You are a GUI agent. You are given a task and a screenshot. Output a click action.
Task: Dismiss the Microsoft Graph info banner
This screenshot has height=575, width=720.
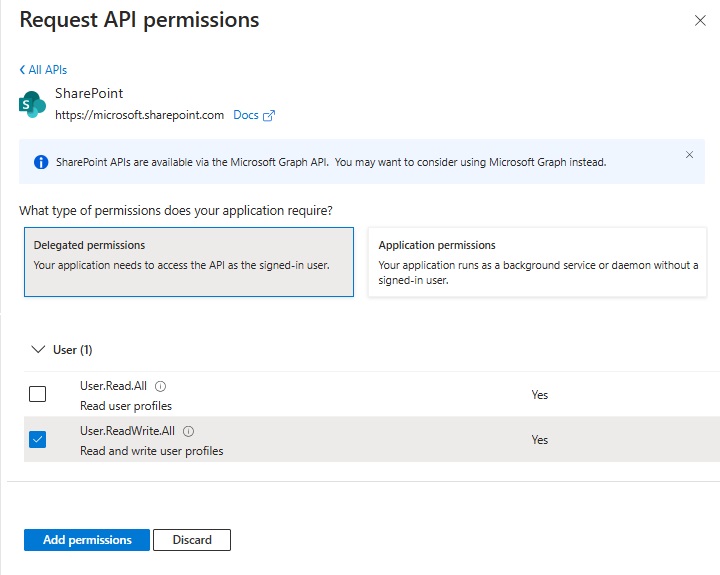pos(689,155)
